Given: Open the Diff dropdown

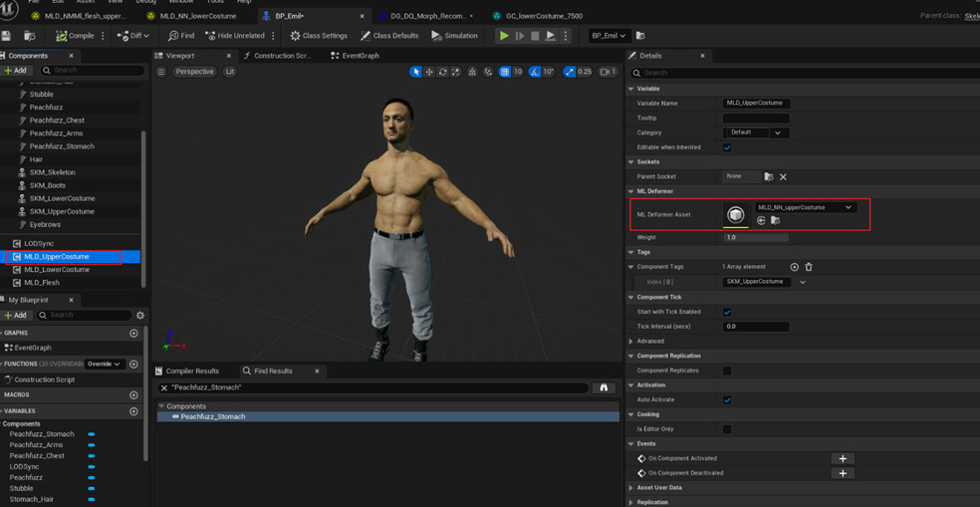Looking at the screenshot, I should (133, 36).
